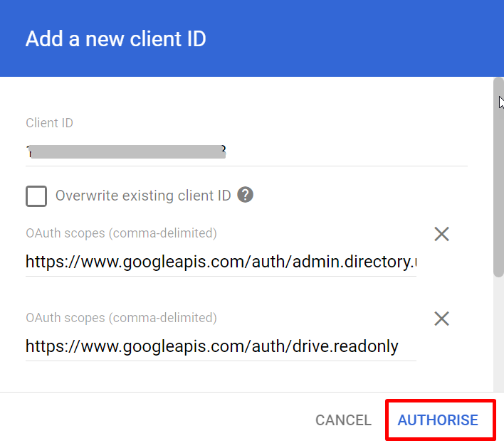
Task: Click the second 'OAuth scopes (comma-delimited)' label
Action: (121, 318)
